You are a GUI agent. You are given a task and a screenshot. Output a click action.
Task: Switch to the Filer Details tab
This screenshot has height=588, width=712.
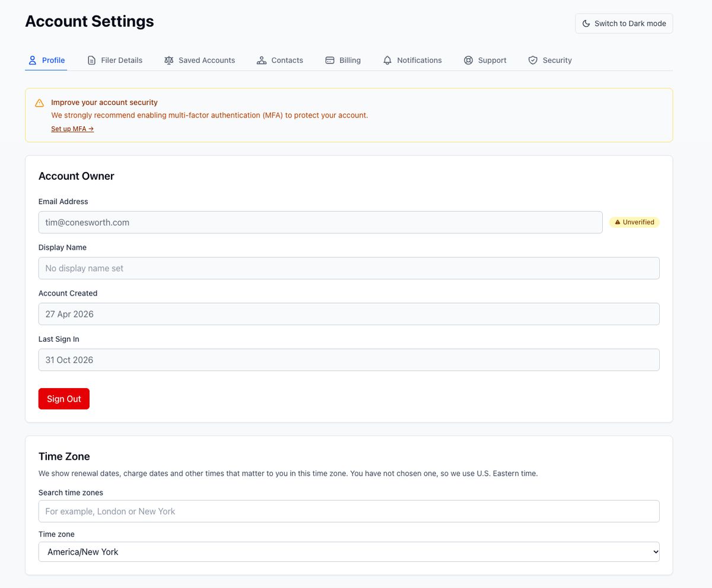(115, 60)
